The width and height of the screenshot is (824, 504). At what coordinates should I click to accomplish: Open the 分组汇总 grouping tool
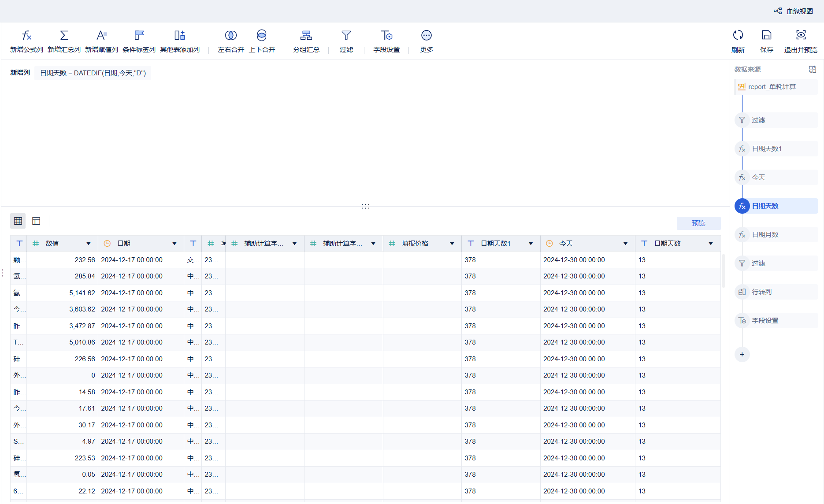(306, 41)
